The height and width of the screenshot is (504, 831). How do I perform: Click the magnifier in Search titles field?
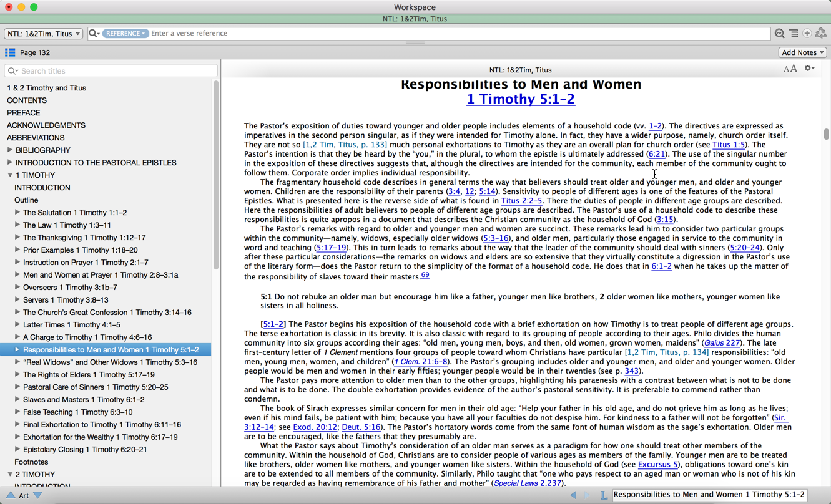coord(12,71)
